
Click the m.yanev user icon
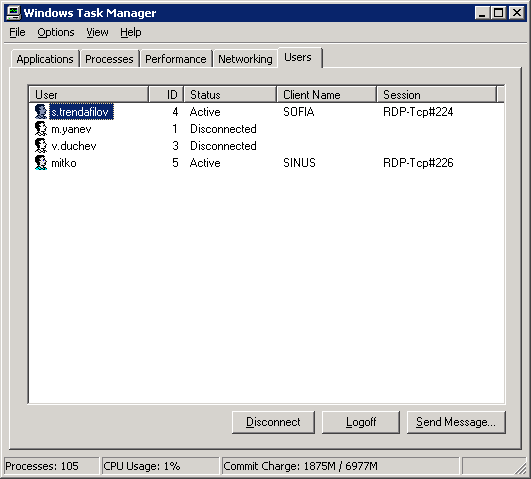click(x=41, y=129)
